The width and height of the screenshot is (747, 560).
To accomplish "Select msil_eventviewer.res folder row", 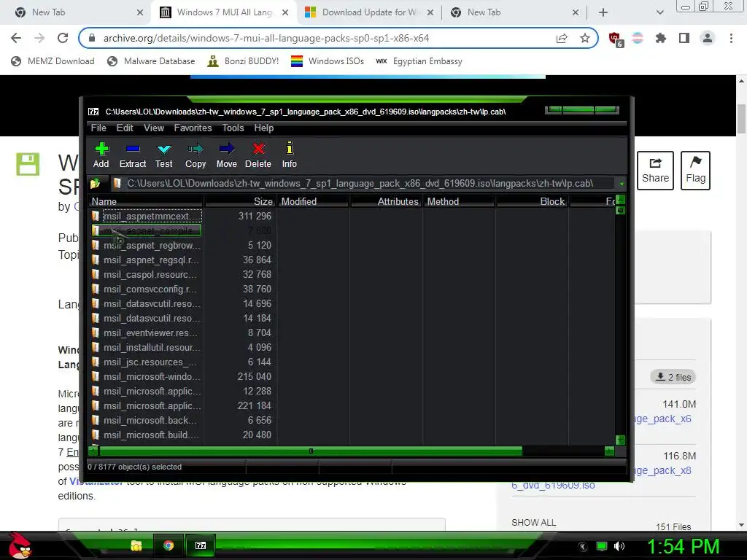I will 147,332.
